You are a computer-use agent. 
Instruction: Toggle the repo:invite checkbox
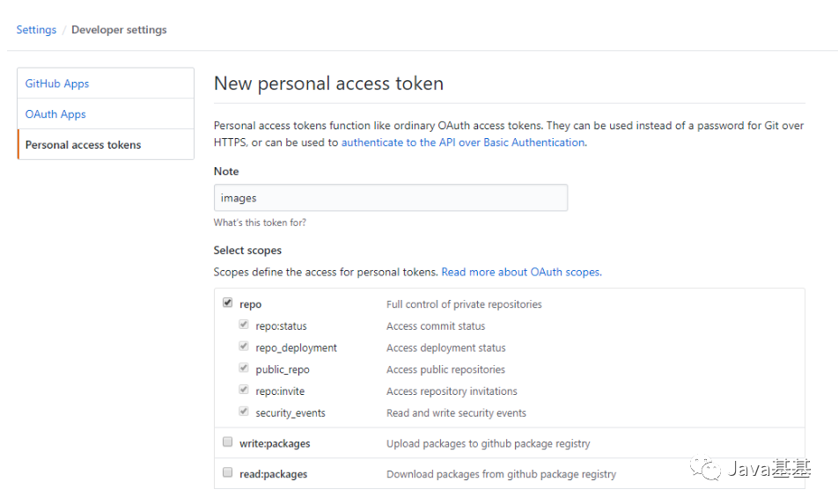click(244, 391)
